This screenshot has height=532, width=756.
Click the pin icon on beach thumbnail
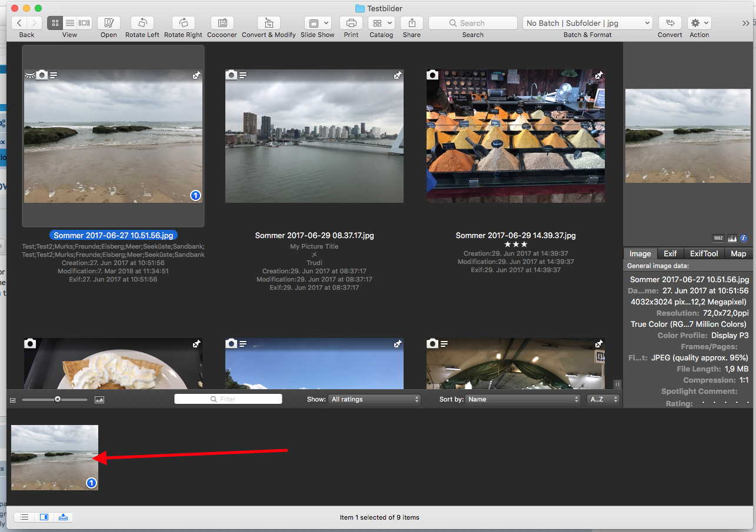[x=197, y=75]
